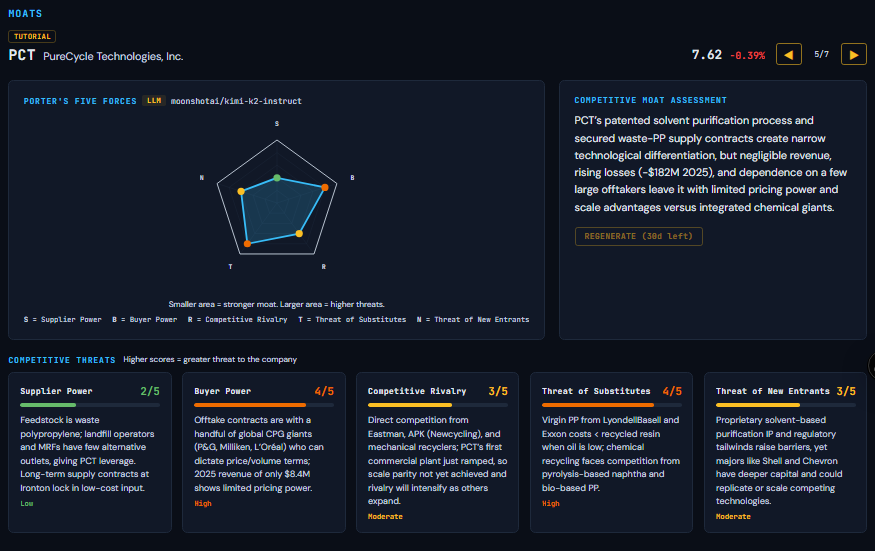
Task: Click the Smaller area = stronger moat note
Action: click(277, 304)
